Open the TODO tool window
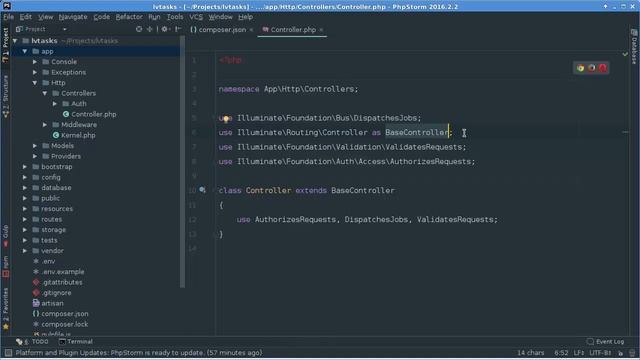This screenshot has width=640, height=360. coord(32,342)
